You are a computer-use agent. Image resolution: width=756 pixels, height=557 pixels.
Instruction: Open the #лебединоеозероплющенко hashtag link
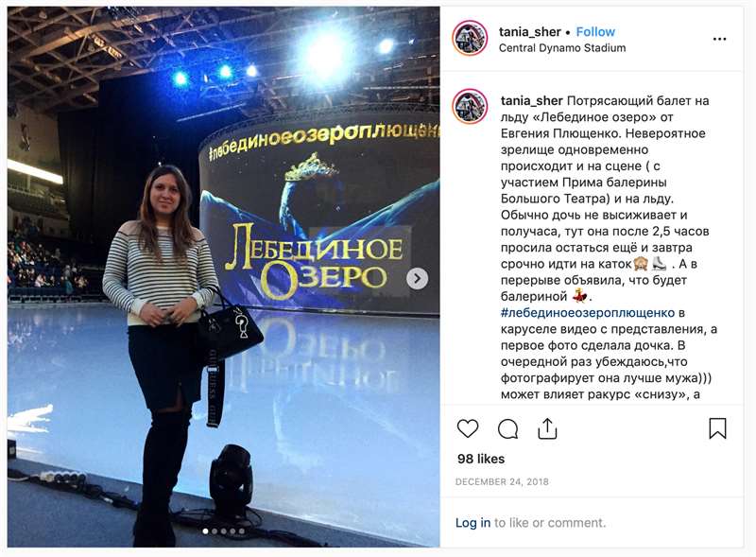588,313
